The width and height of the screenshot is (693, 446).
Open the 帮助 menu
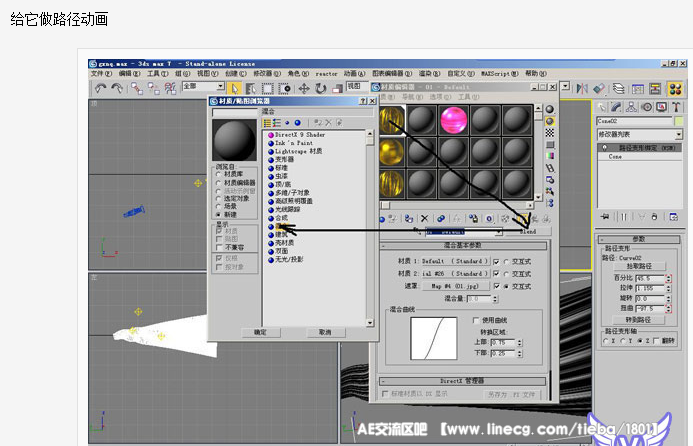tap(536, 73)
